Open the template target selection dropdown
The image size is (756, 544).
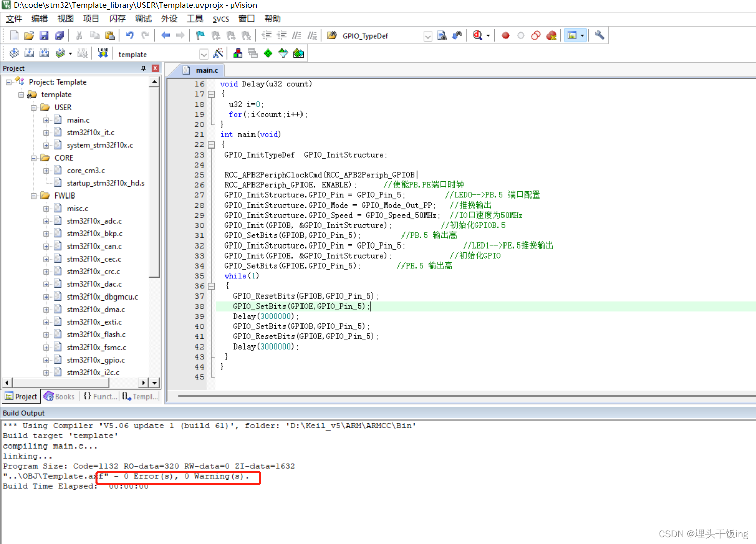pyautogui.click(x=204, y=54)
